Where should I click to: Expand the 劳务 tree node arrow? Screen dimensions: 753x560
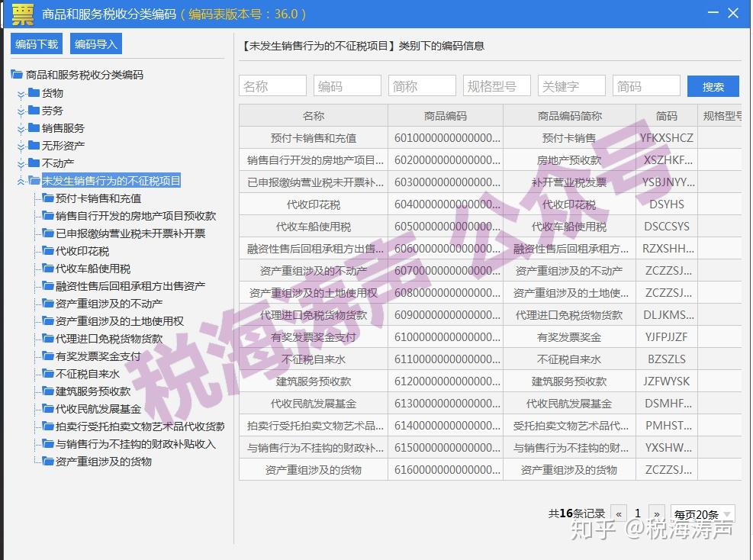pos(21,111)
